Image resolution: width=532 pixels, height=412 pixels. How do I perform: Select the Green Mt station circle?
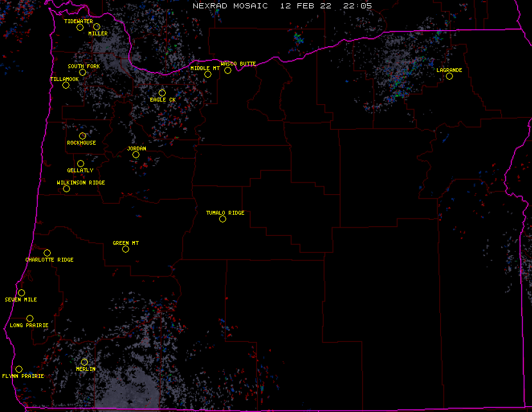[125, 249]
